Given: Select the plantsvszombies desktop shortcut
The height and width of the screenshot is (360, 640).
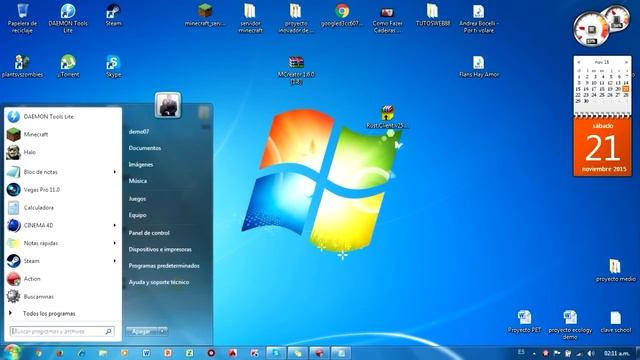Looking at the screenshot, I should pos(22,66).
